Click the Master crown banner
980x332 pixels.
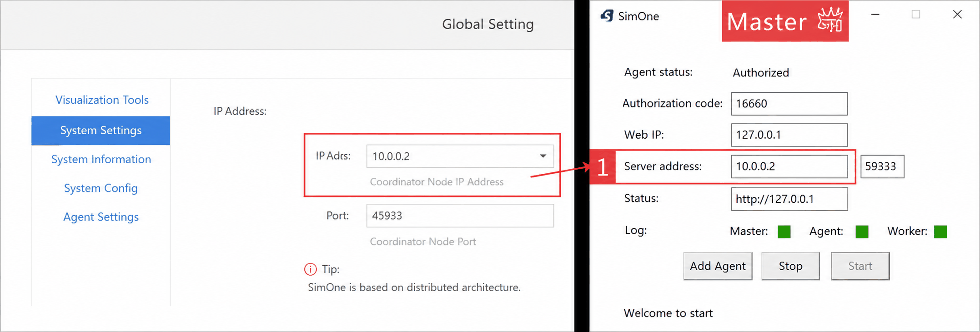(x=785, y=21)
